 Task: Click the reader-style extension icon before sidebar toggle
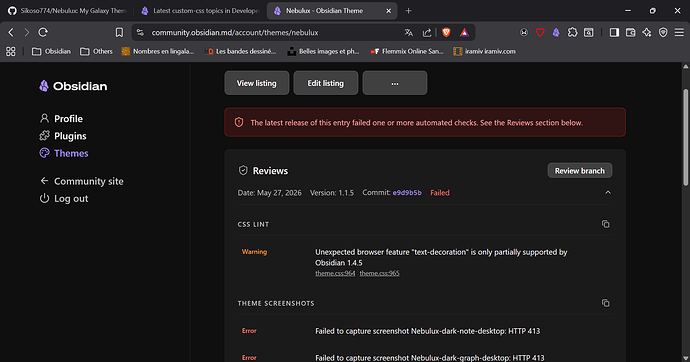[x=589, y=32]
